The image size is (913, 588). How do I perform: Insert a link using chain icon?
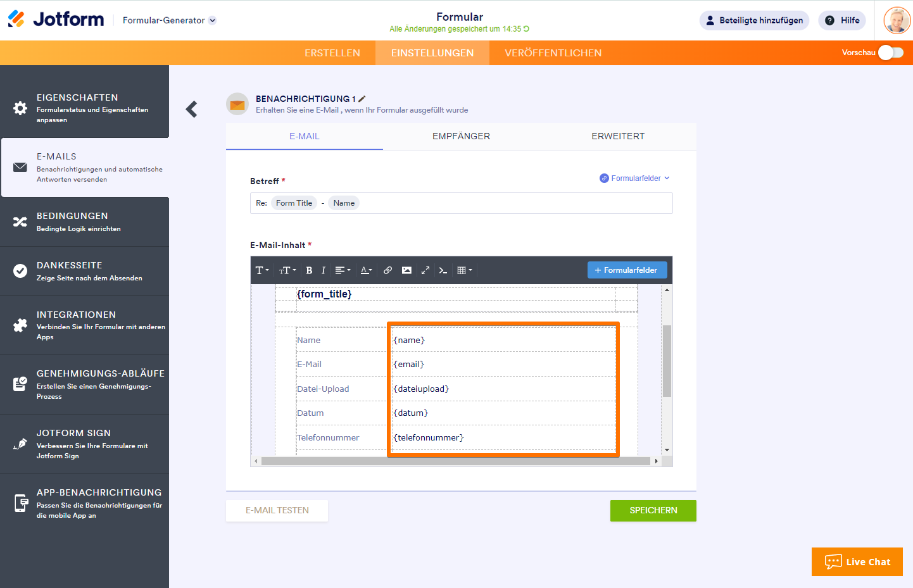pyautogui.click(x=387, y=270)
